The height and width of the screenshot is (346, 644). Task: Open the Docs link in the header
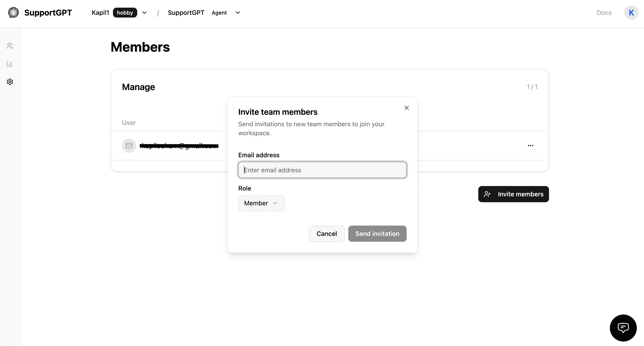tap(604, 13)
